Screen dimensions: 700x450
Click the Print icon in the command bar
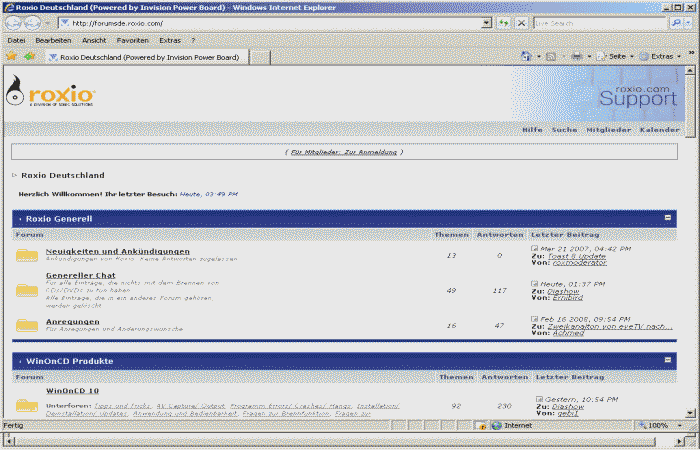coord(577,57)
